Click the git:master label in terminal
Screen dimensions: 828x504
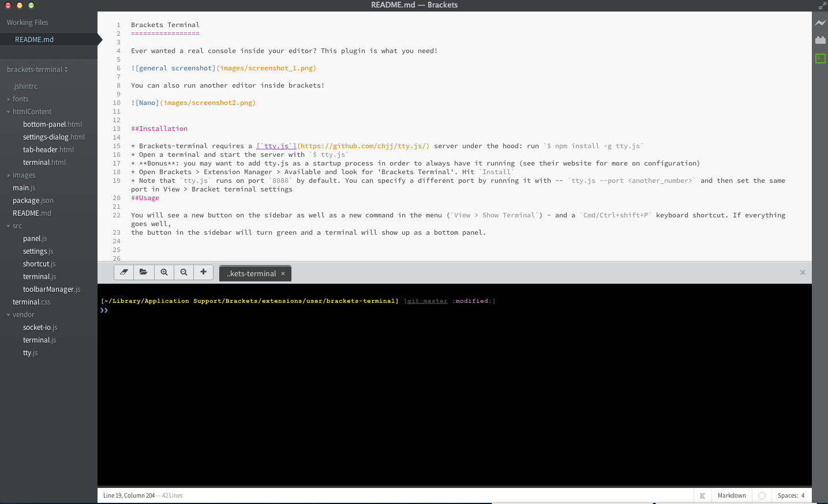click(x=427, y=301)
